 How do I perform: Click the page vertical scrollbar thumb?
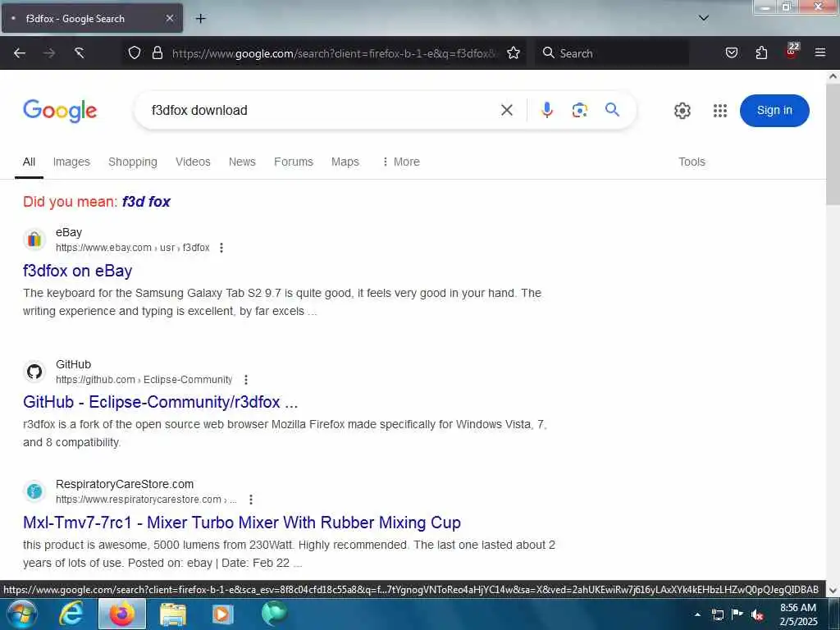coord(833,144)
